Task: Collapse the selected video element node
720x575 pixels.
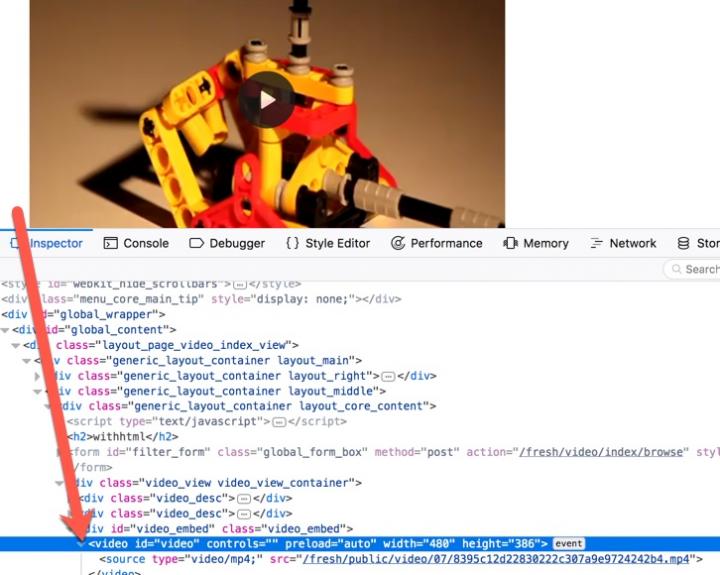Action: [x=81, y=544]
